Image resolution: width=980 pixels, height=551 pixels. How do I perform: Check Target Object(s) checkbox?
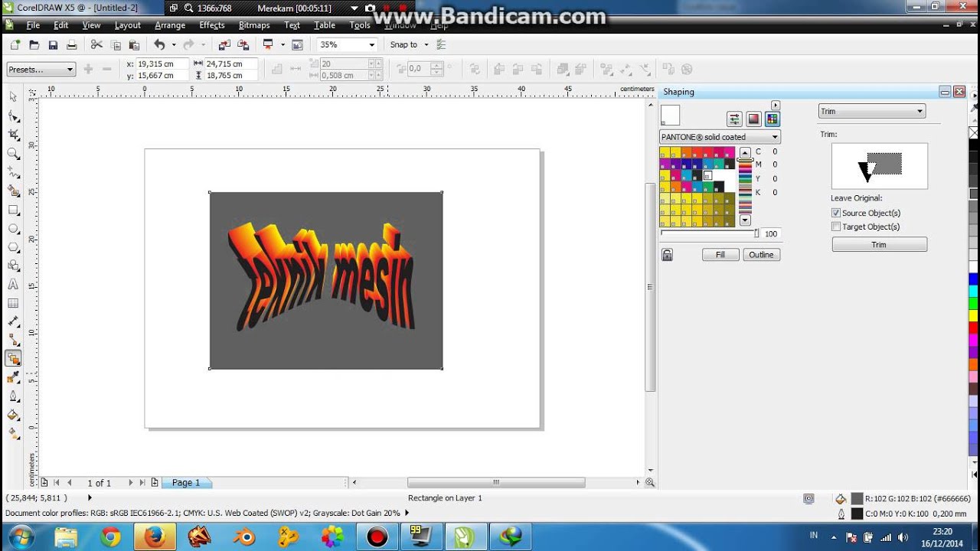click(836, 227)
